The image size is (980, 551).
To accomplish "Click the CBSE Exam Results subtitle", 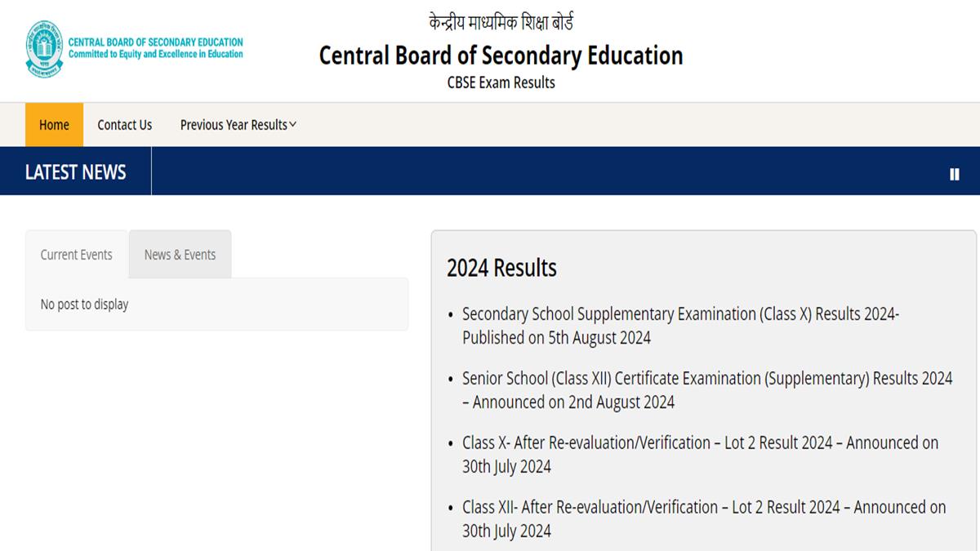I will coord(501,82).
